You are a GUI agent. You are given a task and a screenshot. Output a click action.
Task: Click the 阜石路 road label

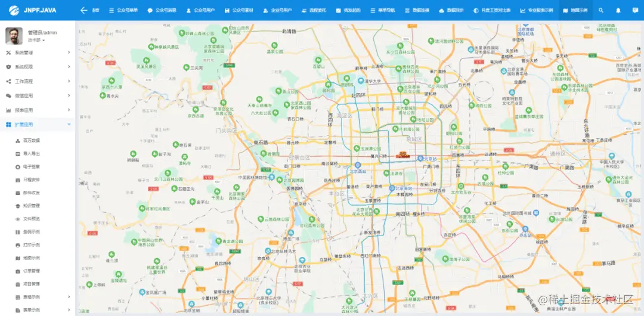(x=261, y=142)
